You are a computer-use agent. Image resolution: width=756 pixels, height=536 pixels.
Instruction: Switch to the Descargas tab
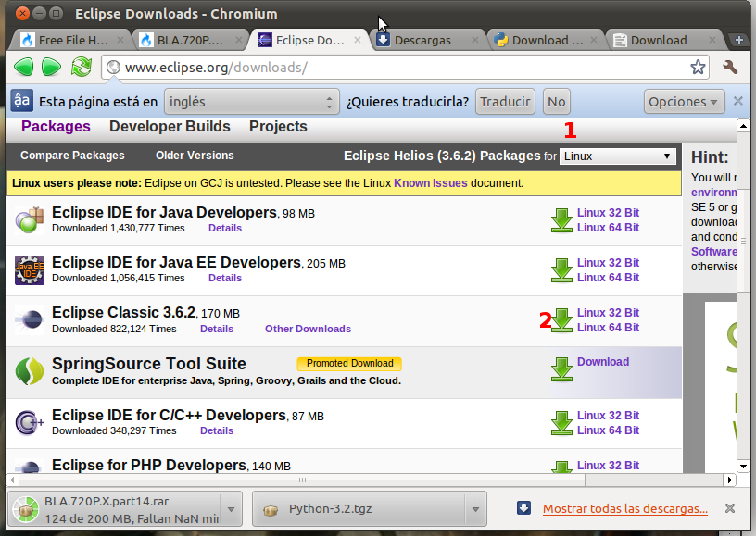[x=426, y=40]
